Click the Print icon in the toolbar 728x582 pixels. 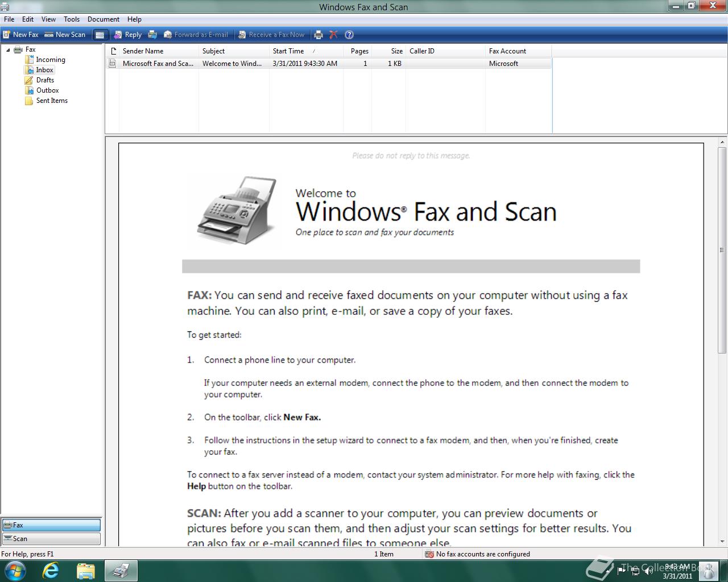(x=318, y=35)
